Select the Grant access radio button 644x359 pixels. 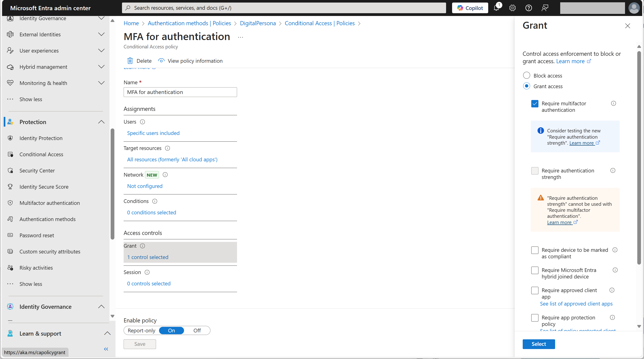click(526, 86)
